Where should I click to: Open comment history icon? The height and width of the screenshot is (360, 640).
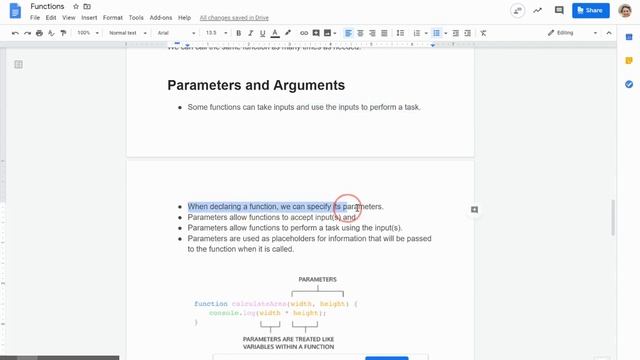coord(559,11)
